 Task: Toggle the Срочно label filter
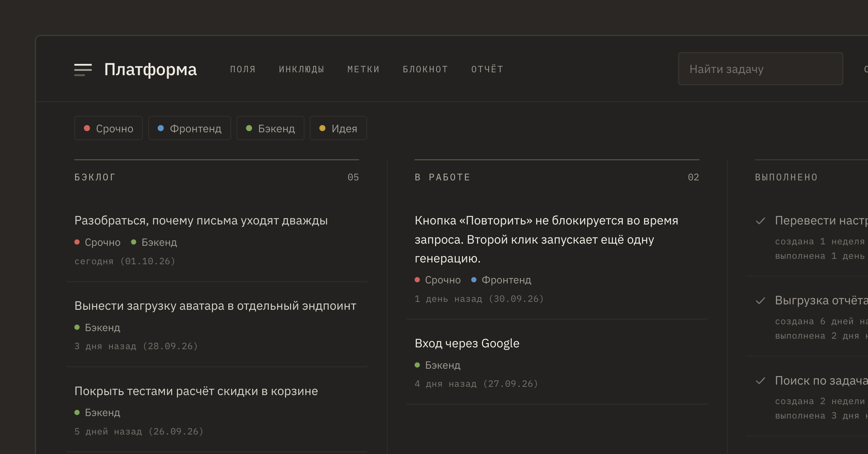tap(109, 128)
